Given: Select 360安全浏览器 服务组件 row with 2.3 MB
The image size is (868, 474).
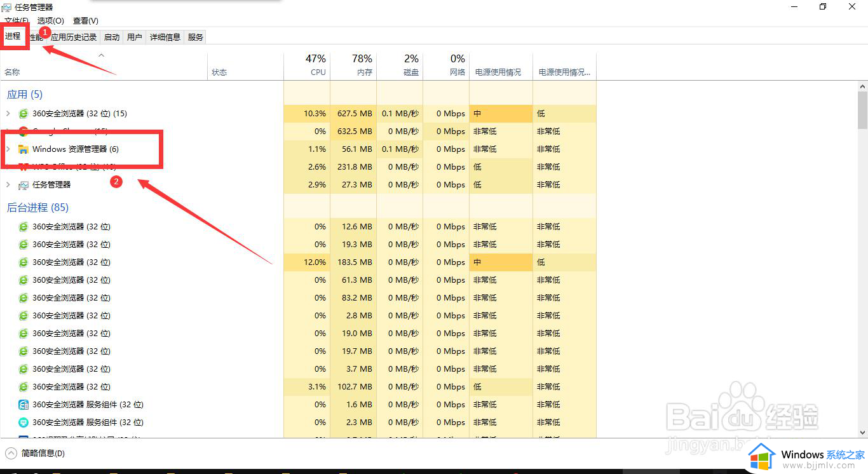Looking at the screenshot, I should (x=299, y=423).
